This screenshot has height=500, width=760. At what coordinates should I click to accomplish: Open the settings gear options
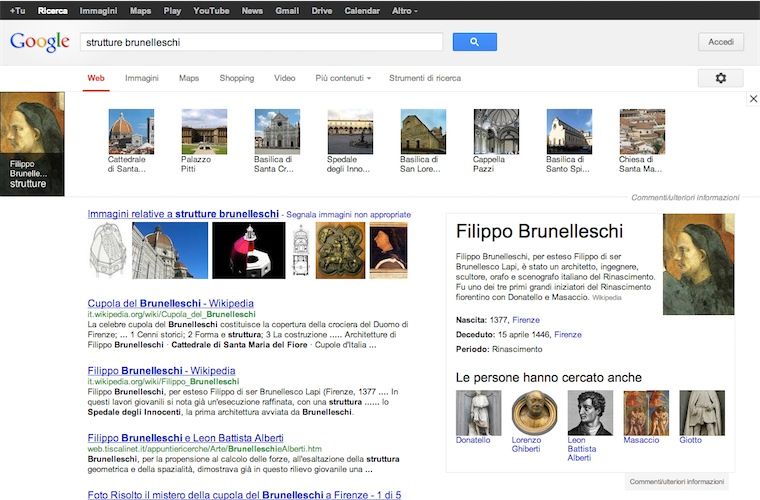tap(721, 78)
